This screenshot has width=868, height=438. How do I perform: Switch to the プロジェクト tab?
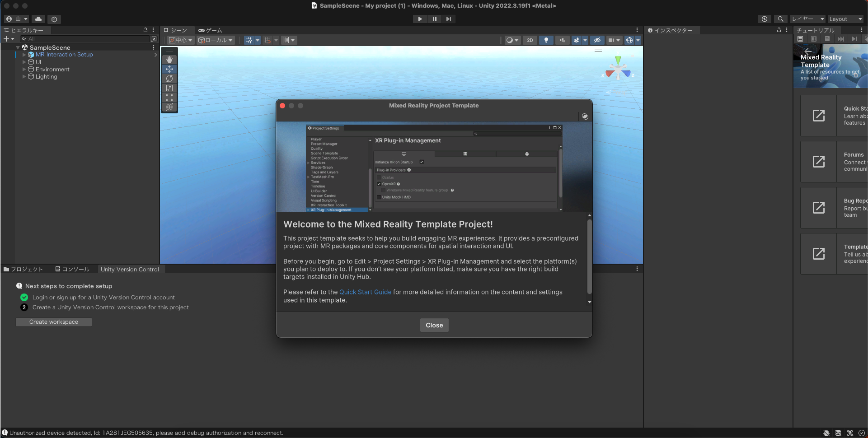[23, 269]
